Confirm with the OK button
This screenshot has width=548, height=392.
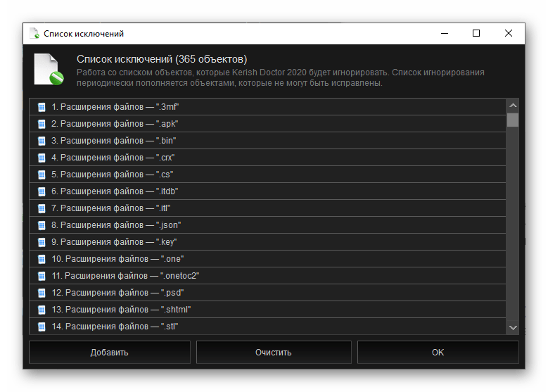[438, 353]
